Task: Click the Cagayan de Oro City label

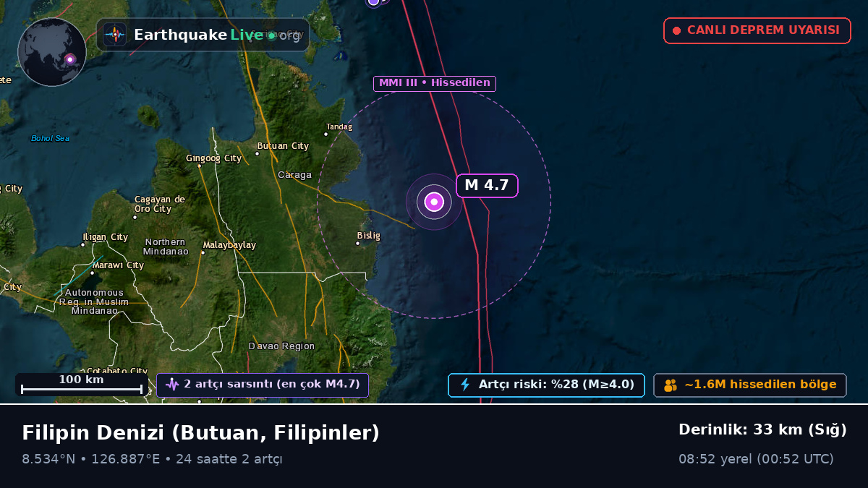Action: tap(160, 205)
